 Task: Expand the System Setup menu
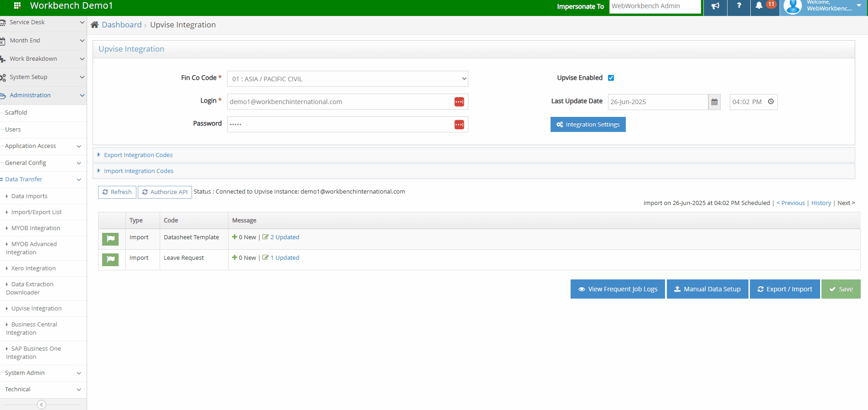pos(82,77)
